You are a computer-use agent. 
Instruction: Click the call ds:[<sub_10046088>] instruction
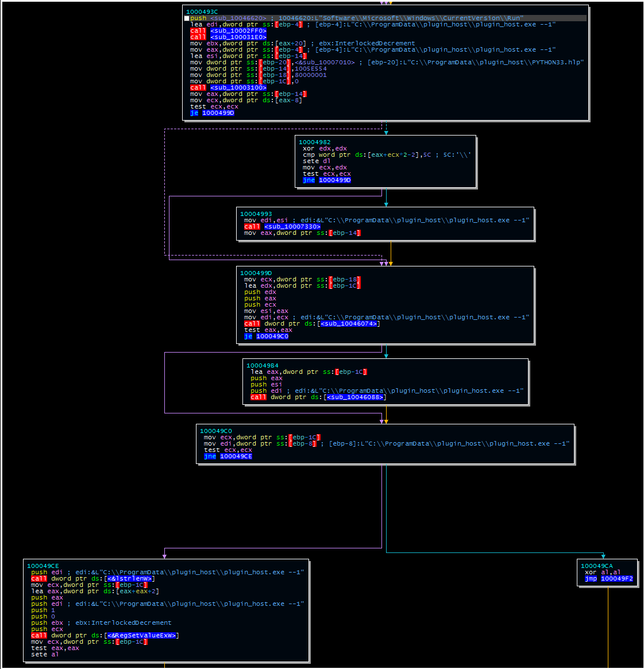318,397
